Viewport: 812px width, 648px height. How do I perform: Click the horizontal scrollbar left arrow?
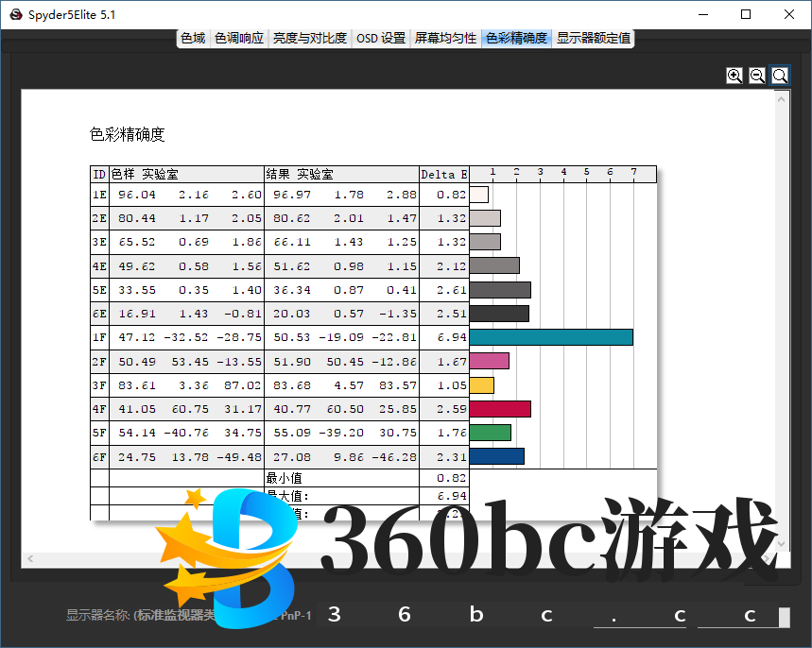[29, 559]
